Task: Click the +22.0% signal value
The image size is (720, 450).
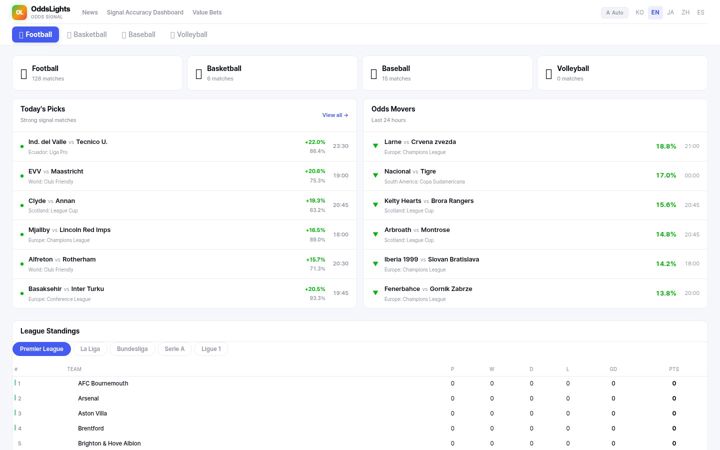Action: tap(315, 142)
